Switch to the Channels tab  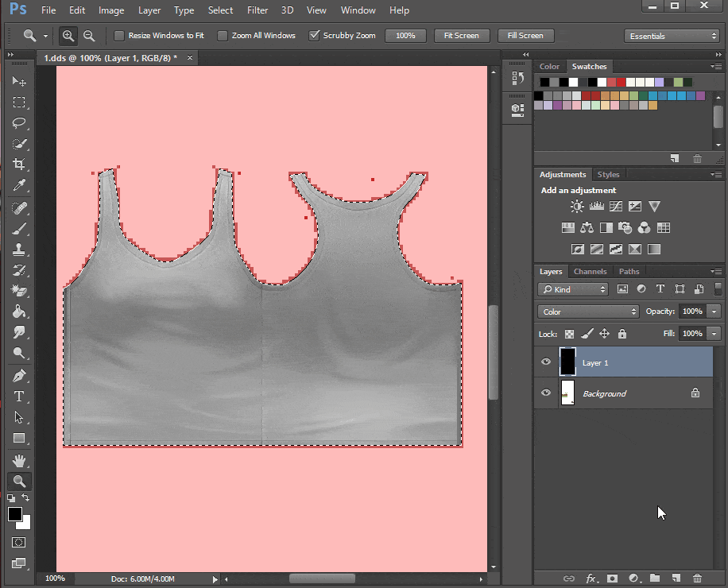pyautogui.click(x=590, y=271)
